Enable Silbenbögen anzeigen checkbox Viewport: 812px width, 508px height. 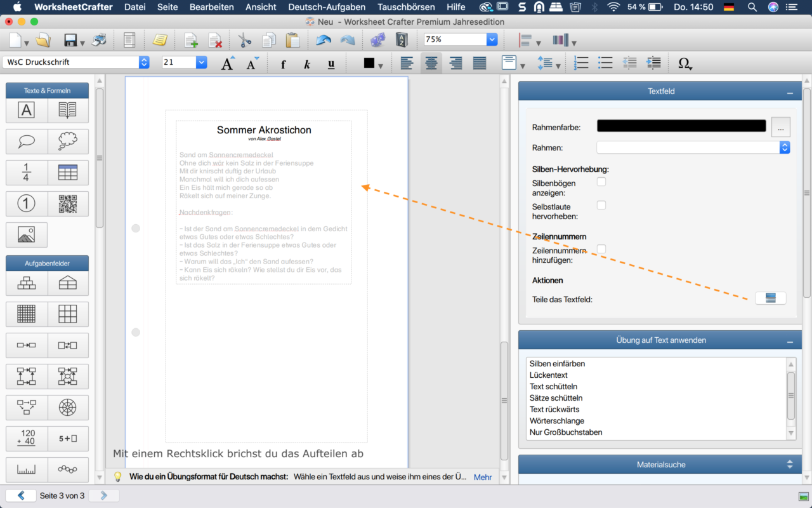[601, 182]
